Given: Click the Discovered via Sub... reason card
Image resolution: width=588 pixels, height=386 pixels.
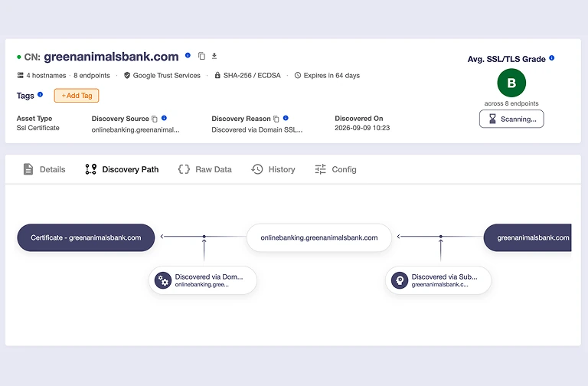Looking at the screenshot, I should click(x=439, y=280).
